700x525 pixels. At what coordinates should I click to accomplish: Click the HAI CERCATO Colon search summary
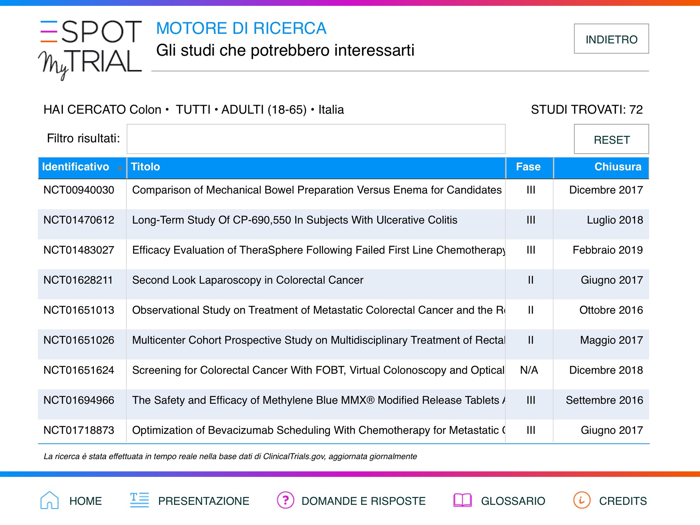[x=193, y=109]
